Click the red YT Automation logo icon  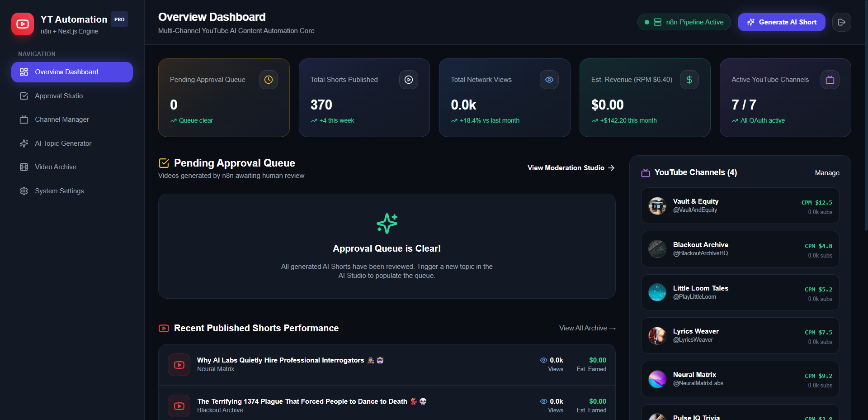[23, 24]
